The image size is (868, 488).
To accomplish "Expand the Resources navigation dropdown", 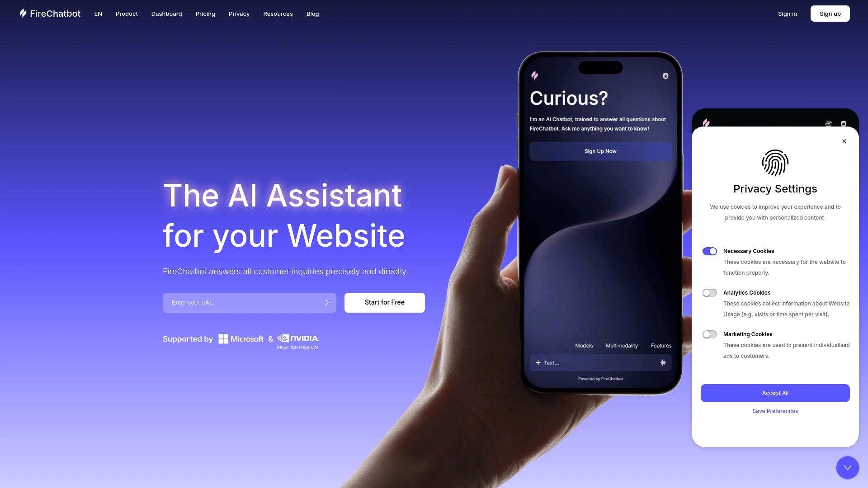I will [x=278, y=13].
